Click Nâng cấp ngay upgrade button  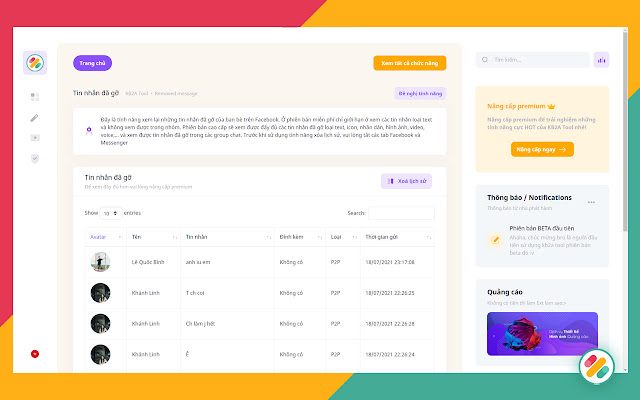point(542,149)
